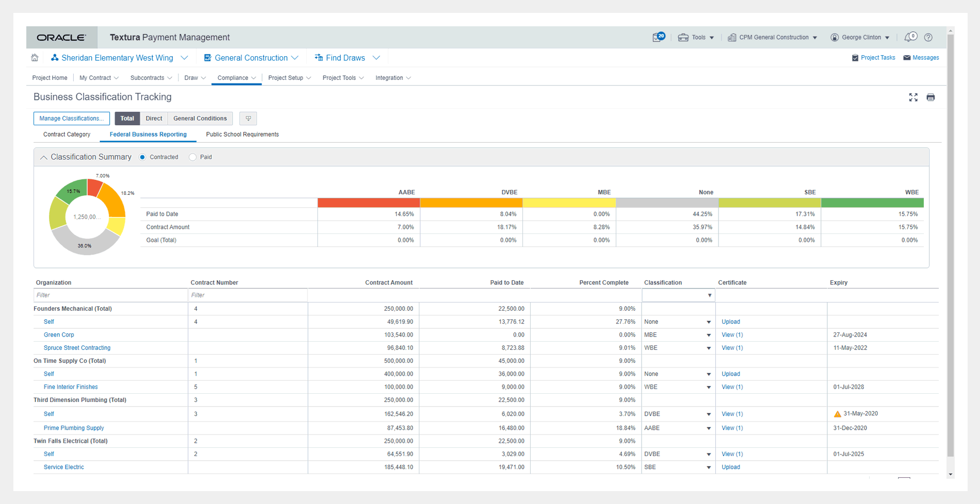The image size is (980, 504).
Task: Click the comment icon beside General Conditions
Action: (x=248, y=119)
